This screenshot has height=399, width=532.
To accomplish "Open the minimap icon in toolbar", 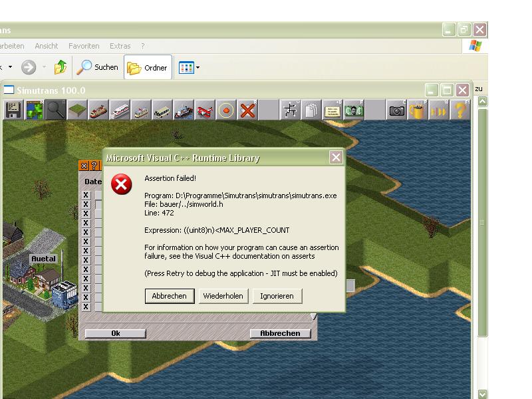I will (x=35, y=110).
